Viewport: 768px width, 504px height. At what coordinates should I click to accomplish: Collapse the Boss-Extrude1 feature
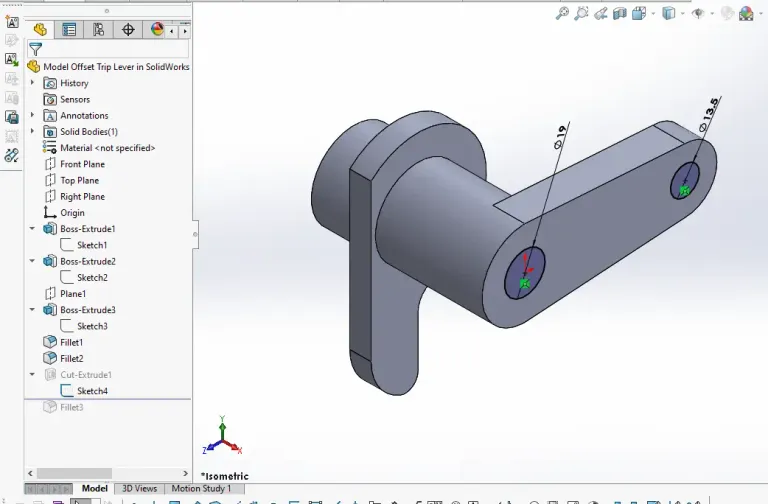pos(33,229)
